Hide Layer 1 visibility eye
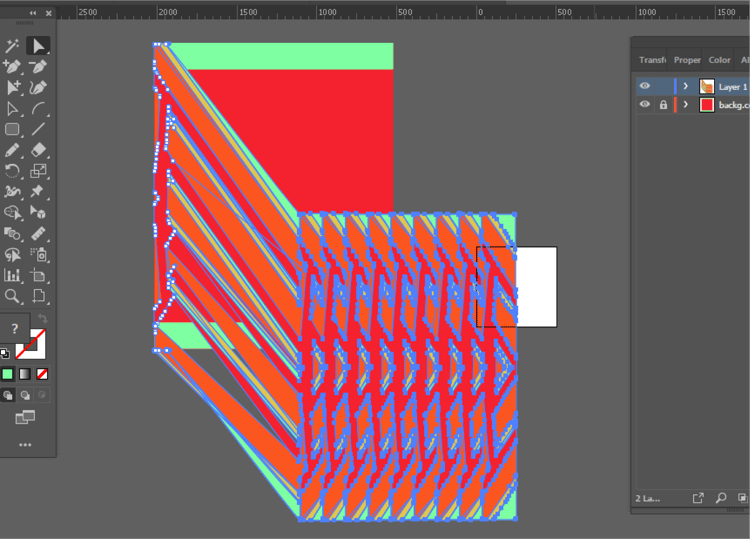Image resolution: width=750 pixels, height=539 pixels. pos(645,86)
